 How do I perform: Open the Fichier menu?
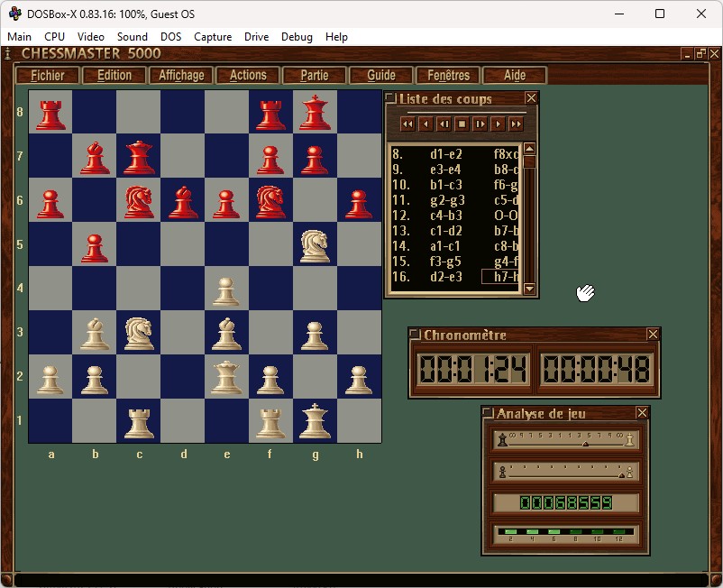pyautogui.click(x=48, y=76)
